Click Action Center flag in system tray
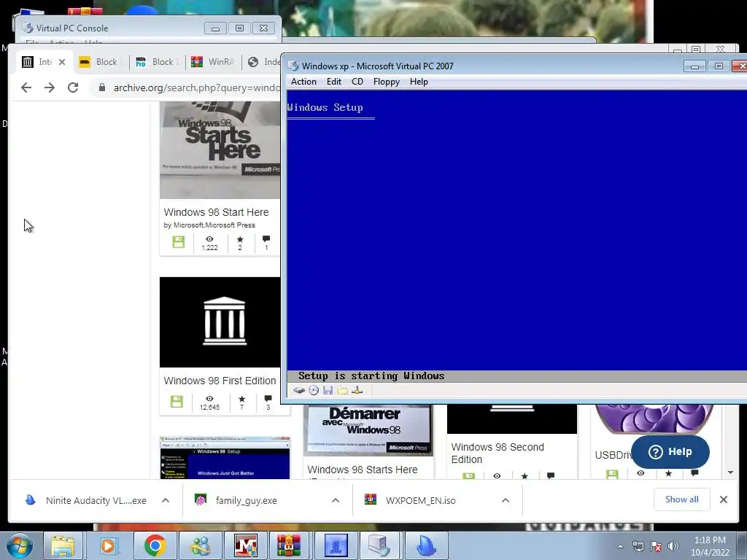This screenshot has height=560, width=747. pyautogui.click(x=656, y=546)
